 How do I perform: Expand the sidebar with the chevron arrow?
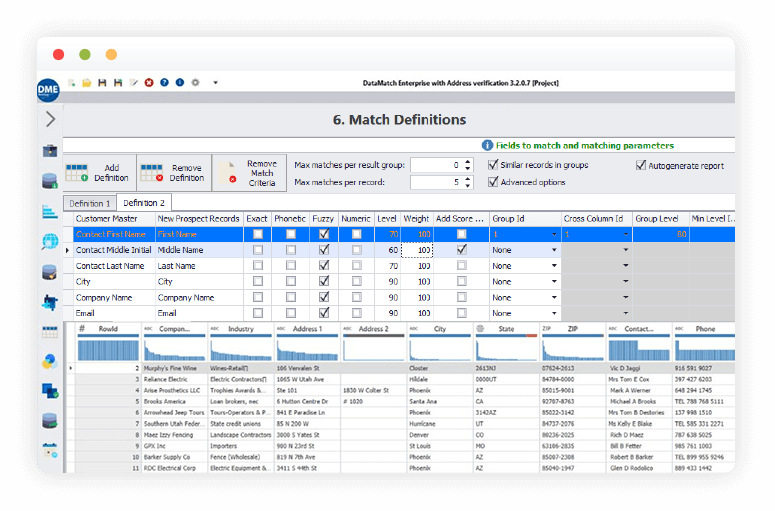(x=50, y=120)
